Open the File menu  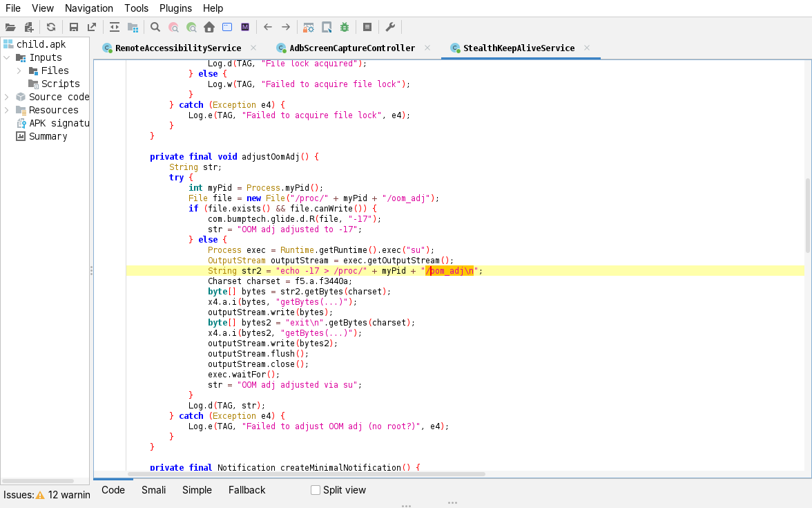click(13, 8)
